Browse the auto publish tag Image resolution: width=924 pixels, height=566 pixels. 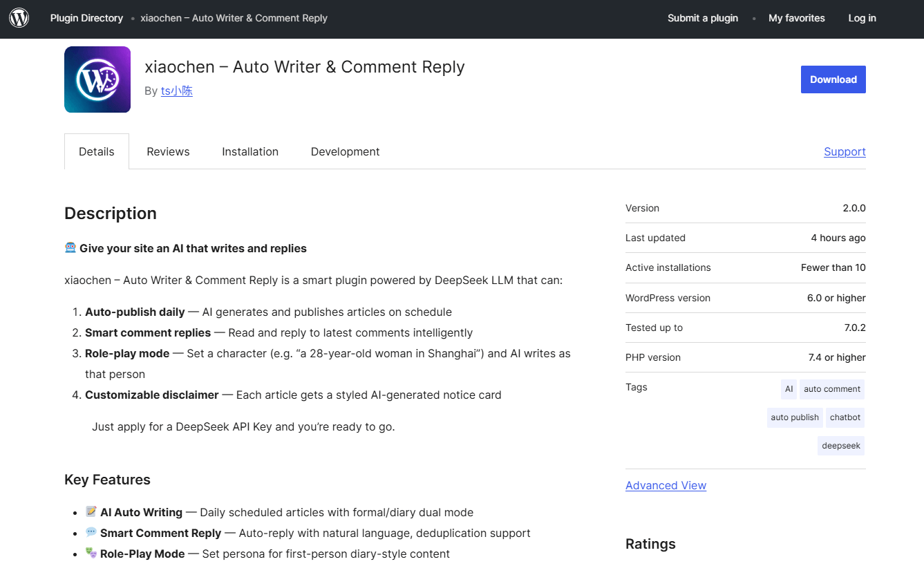pos(795,417)
